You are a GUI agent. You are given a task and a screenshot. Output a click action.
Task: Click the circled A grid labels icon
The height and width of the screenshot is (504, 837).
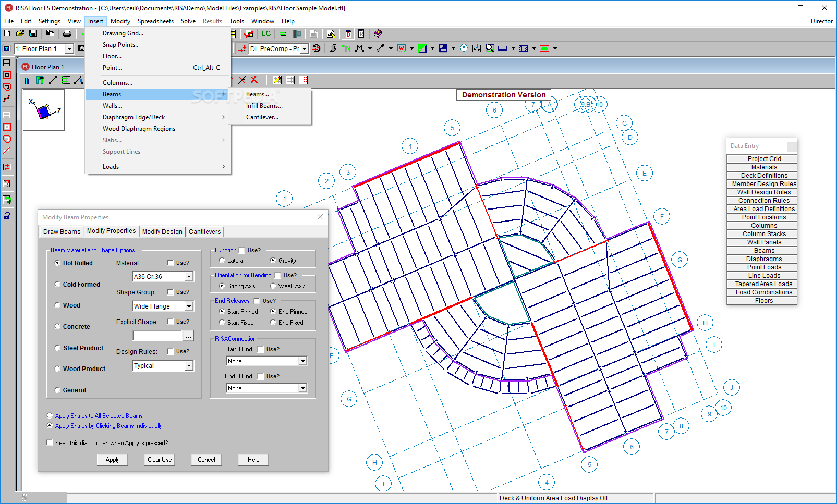coord(464,48)
